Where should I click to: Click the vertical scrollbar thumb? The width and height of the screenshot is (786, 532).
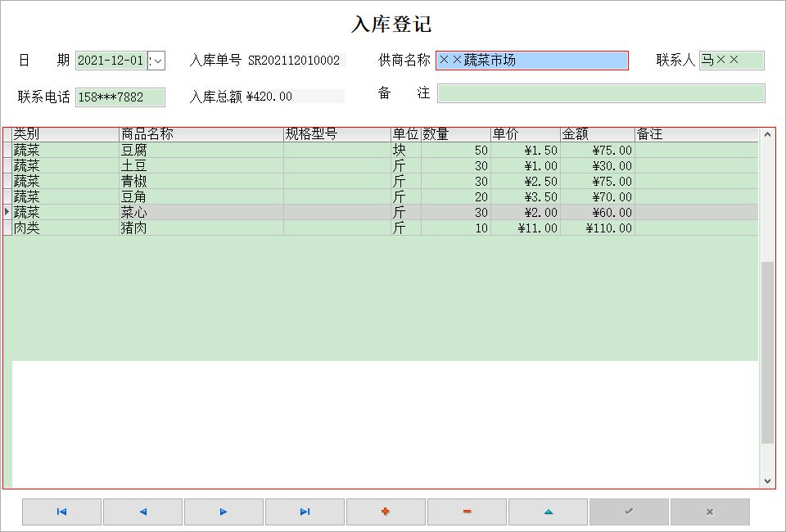[x=767, y=353]
